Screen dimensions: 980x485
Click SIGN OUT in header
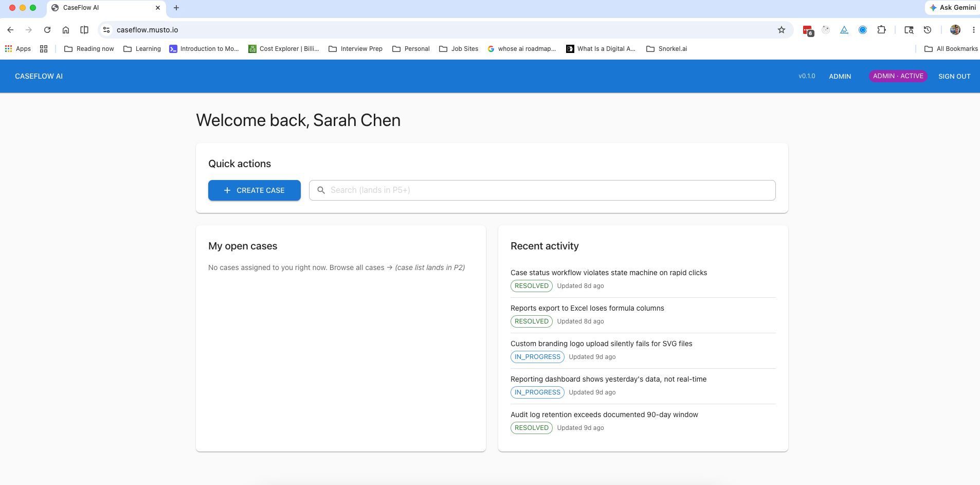click(x=954, y=76)
